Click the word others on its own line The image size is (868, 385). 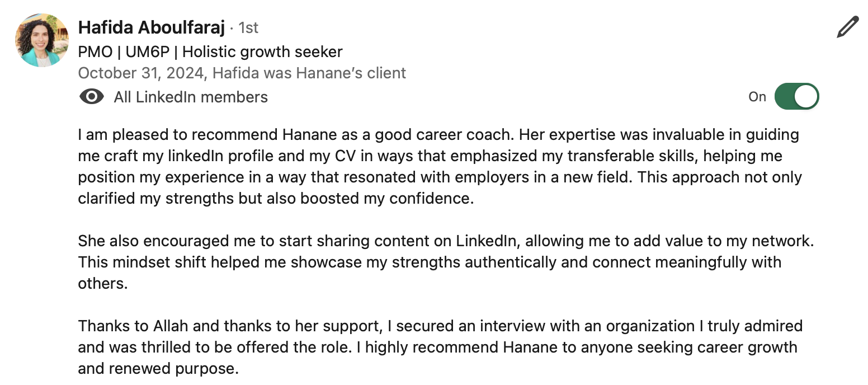(x=103, y=283)
